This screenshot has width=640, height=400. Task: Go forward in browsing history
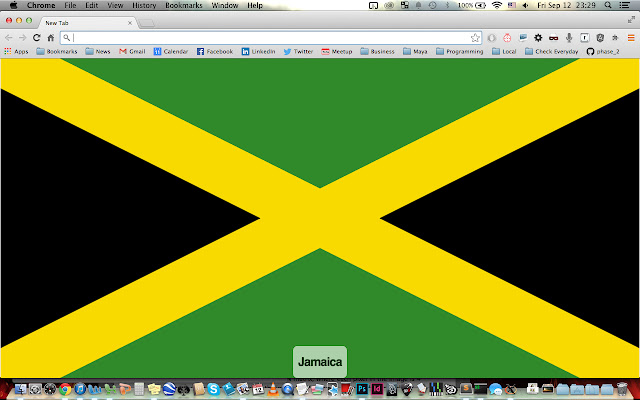coord(22,38)
